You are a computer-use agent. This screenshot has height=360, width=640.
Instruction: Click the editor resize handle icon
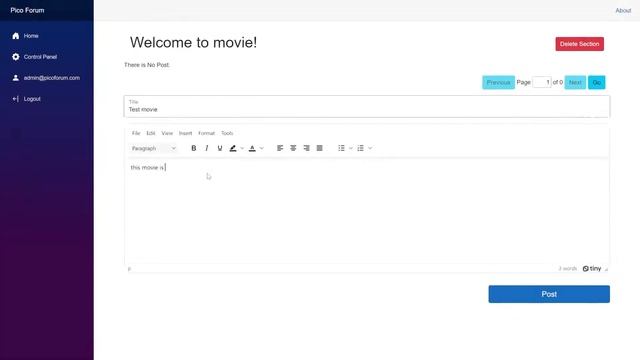[606, 269]
